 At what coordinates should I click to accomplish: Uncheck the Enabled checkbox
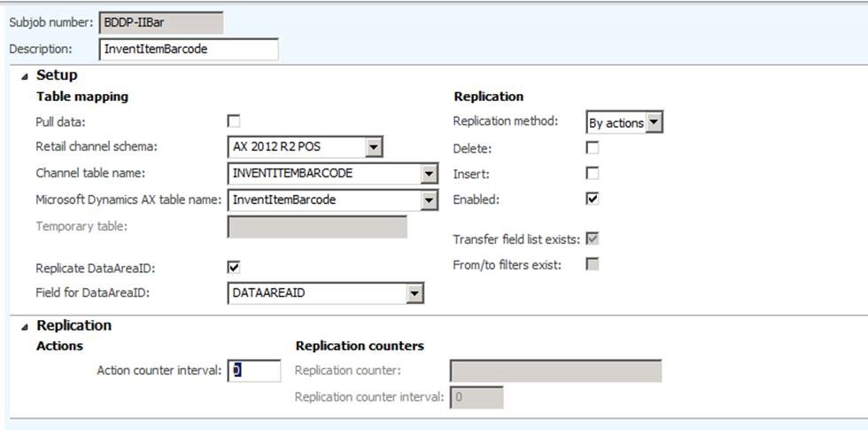tap(593, 199)
